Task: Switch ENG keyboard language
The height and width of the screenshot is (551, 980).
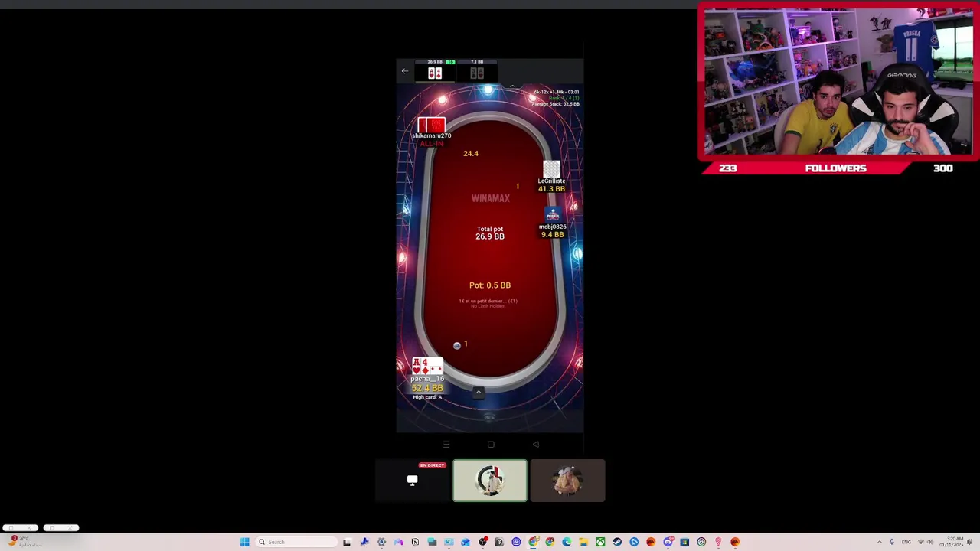Action: click(906, 542)
